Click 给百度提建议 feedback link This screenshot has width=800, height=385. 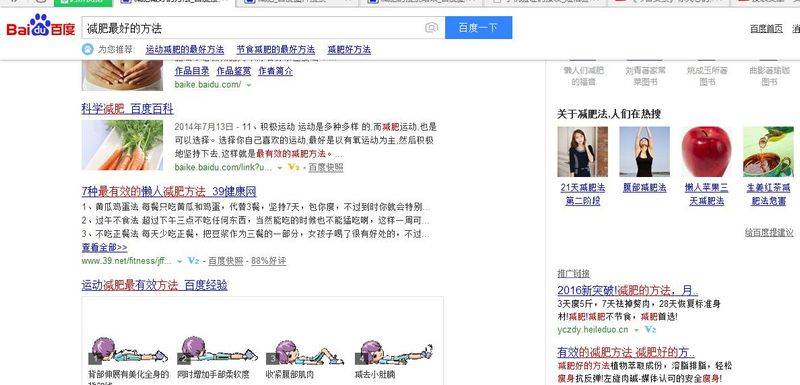click(769, 233)
